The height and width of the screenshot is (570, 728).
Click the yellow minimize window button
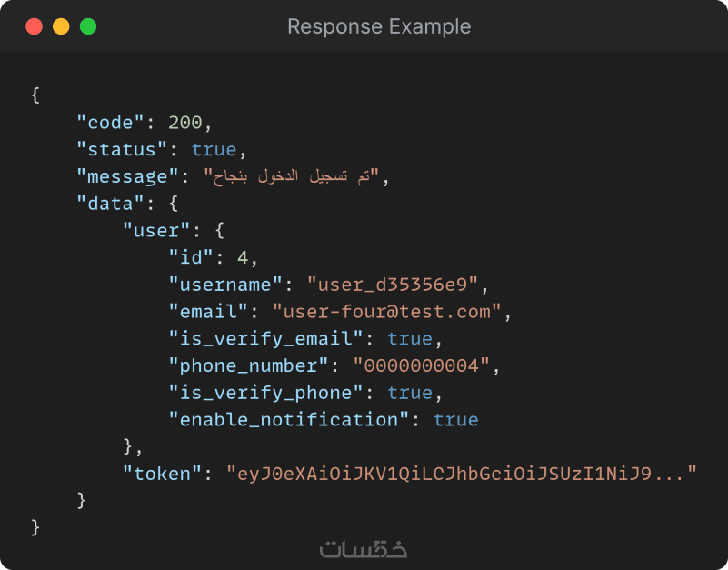click(61, 26)
